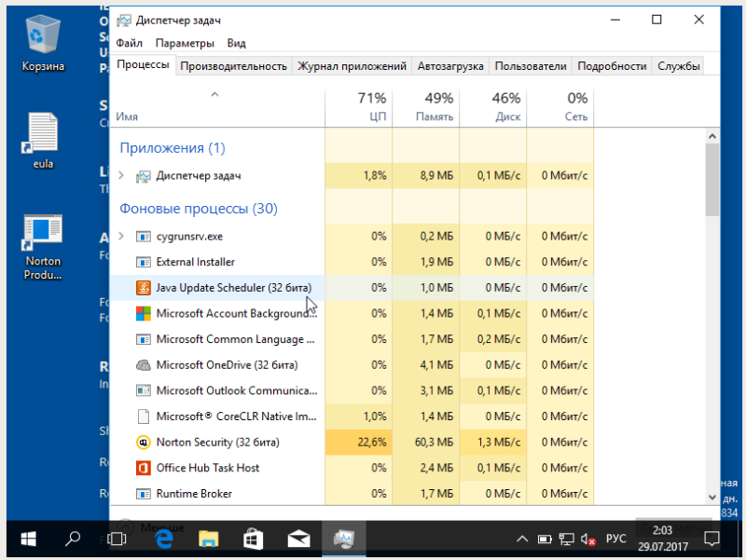The width and height of the screenshot is (746, 560).
Task: Select the Norton Security (32 бита) row
Action: point(352,442)
